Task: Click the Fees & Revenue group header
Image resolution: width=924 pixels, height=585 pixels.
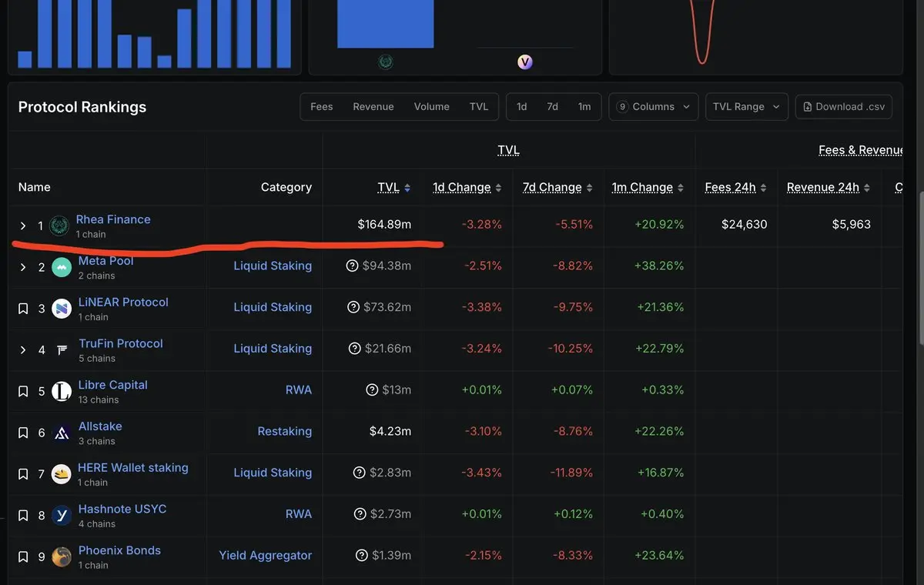Action: tap(861, 150)
